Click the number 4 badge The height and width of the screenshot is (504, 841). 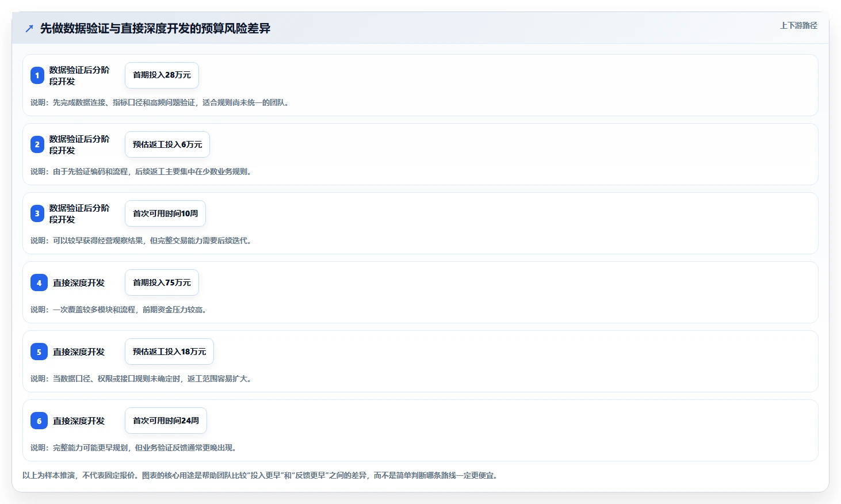click(x=39, y=282)
